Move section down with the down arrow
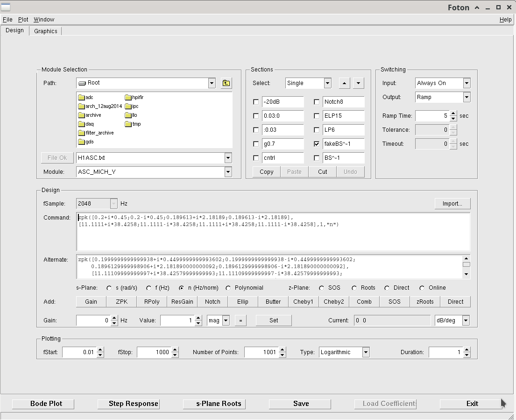This screenshot has height=420, width=516. point(358,83)
